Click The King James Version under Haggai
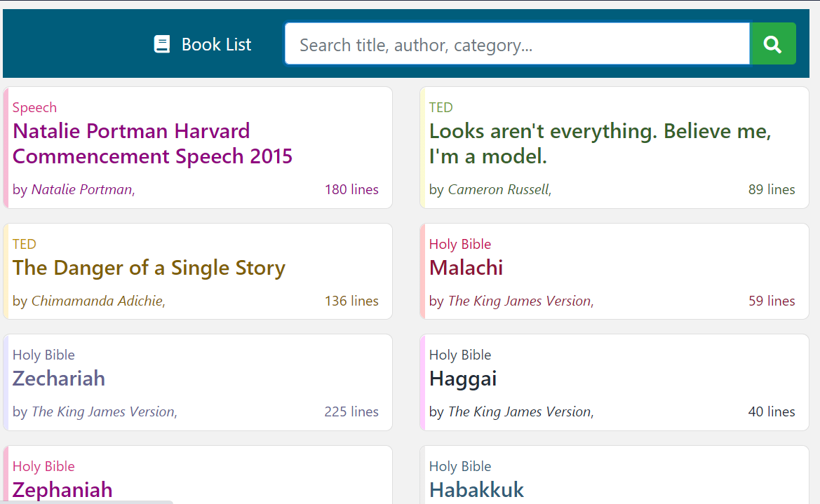The height and width of the screenshot is (504, 820). click(519, 412)
